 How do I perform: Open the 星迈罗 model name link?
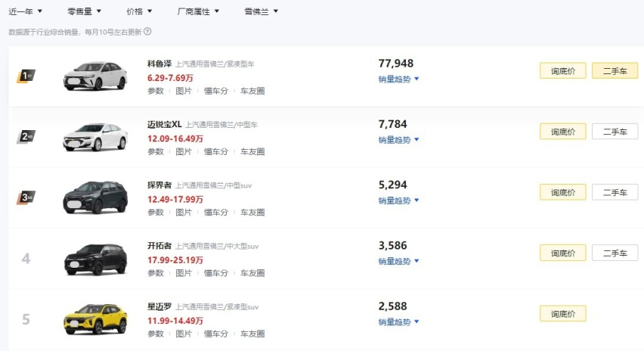tap(159, 306)
